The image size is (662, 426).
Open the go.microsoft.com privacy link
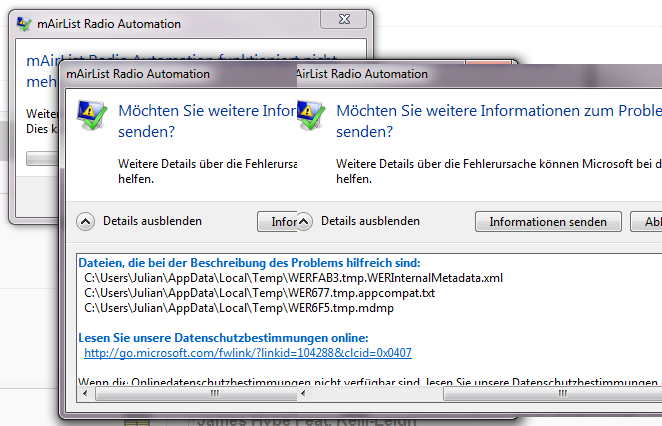pyautogui.click(x=248, y=353)
